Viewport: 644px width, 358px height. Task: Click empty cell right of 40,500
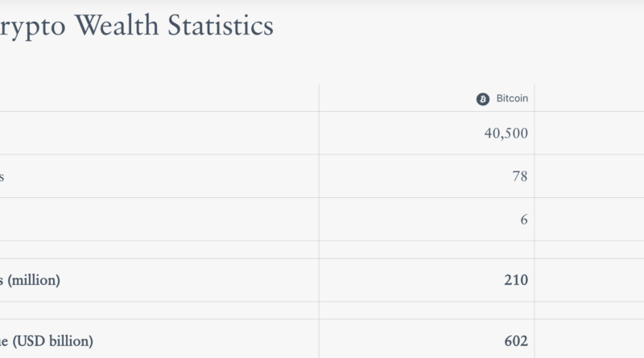[x=589, y=133]
